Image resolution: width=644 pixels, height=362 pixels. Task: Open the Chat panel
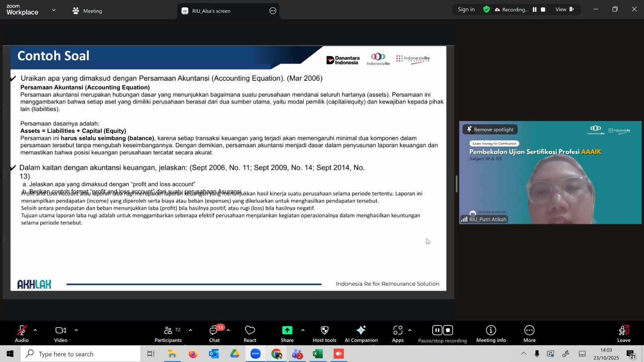[x=214, y=334]
